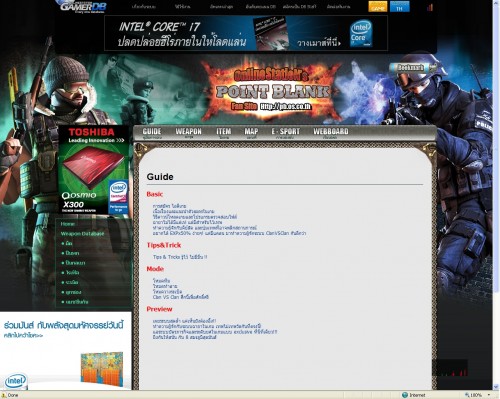Image resolution: width=500 pixels, height=399 pixels.
Task: Click the Intel logo in bottom-left ad
Action: point(15,381)
